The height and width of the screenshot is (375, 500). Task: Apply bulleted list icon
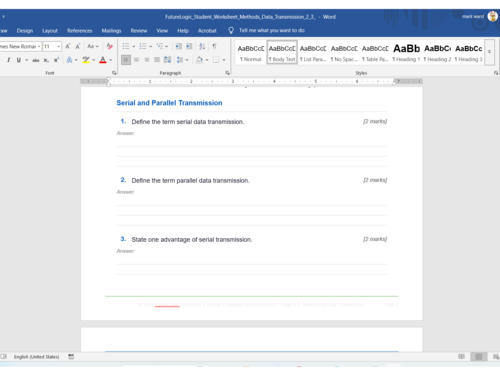click(x=126, y=46)
